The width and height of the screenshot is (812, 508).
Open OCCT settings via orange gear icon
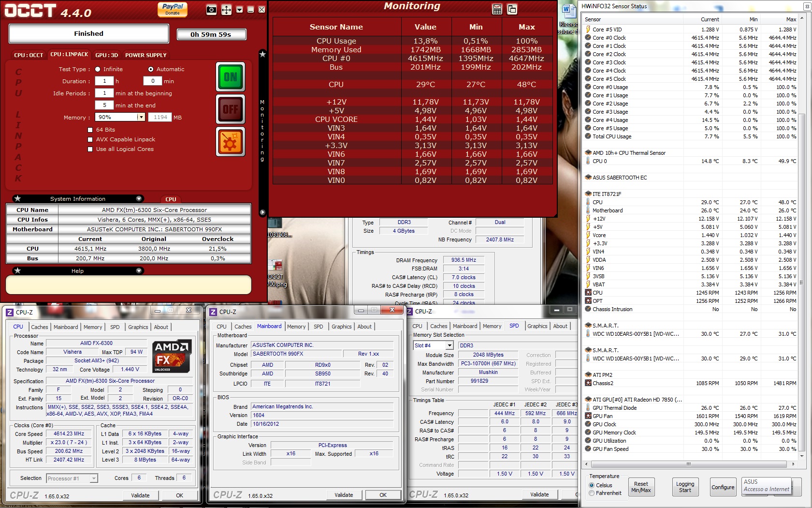coord(231,142)
